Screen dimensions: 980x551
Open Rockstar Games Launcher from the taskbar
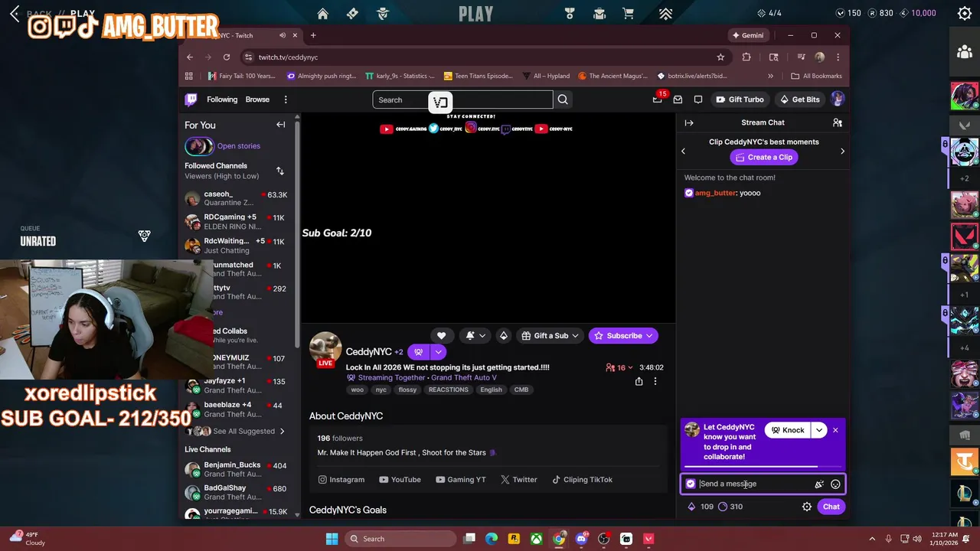coord(514,539)
